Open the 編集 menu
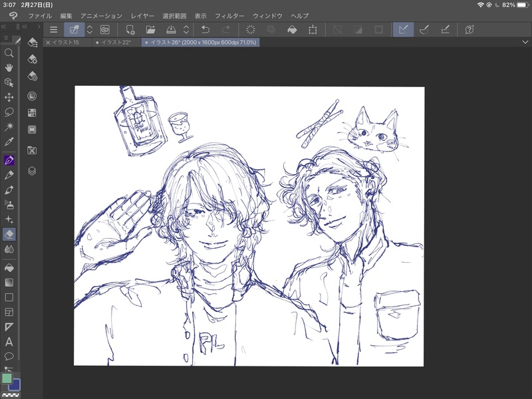The height and width of the screenshot is (399, 532). tap(66, 16)
